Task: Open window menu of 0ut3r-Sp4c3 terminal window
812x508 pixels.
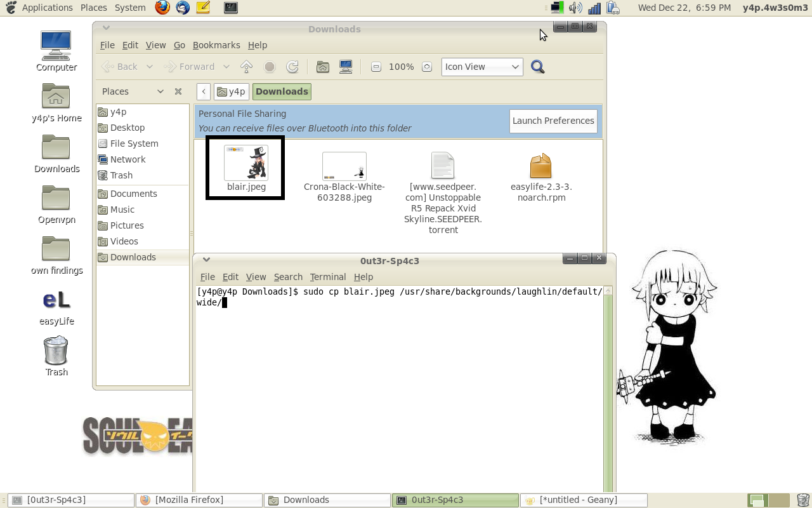Action: (206, 260)
